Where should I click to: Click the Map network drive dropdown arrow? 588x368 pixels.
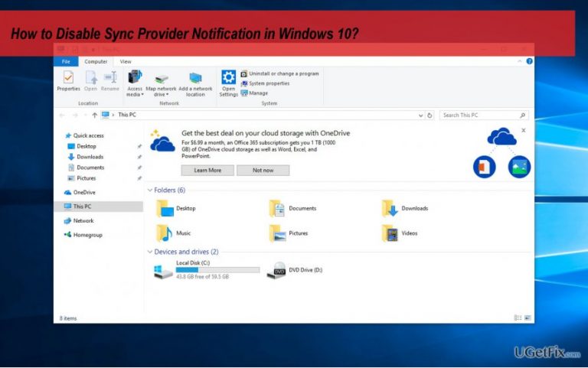(x=167, y=94)
